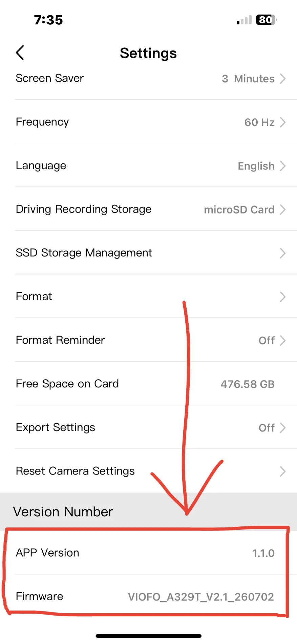Open Reset Camera Settings

148,471
